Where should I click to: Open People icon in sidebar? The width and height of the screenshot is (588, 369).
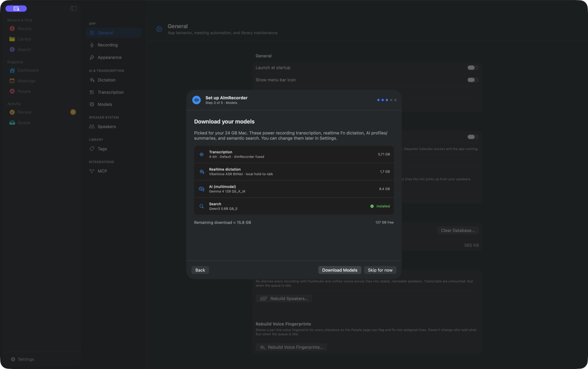[x=12, y=91]
